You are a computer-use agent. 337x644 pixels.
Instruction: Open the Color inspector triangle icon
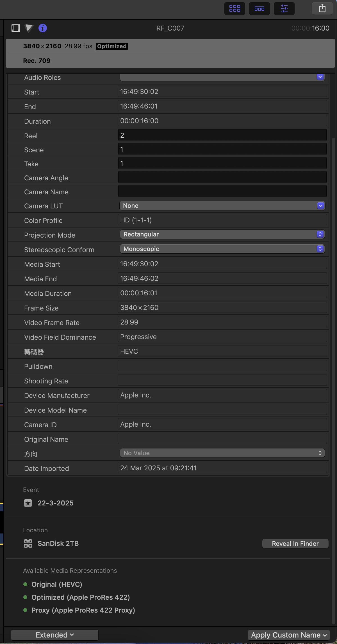point(29,28)
